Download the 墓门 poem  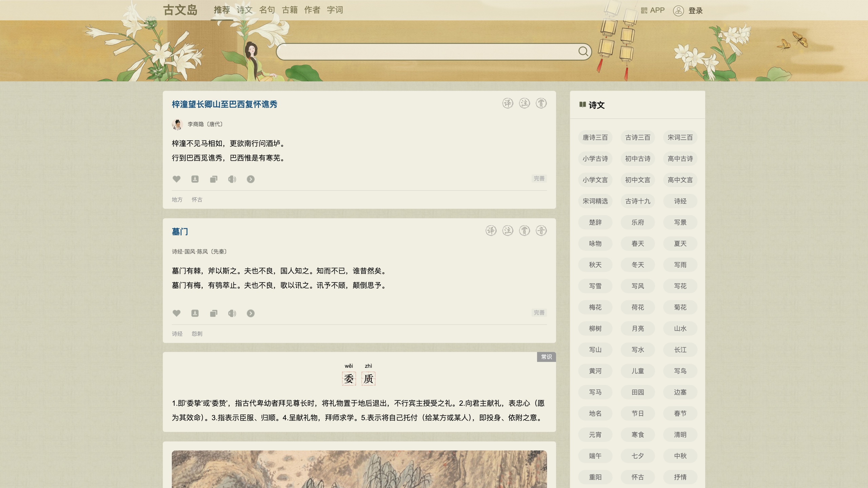(x=195, y=313)
